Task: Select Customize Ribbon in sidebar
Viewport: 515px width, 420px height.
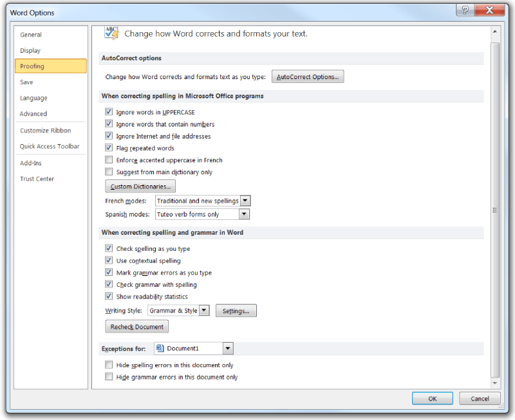Action: 46,131
